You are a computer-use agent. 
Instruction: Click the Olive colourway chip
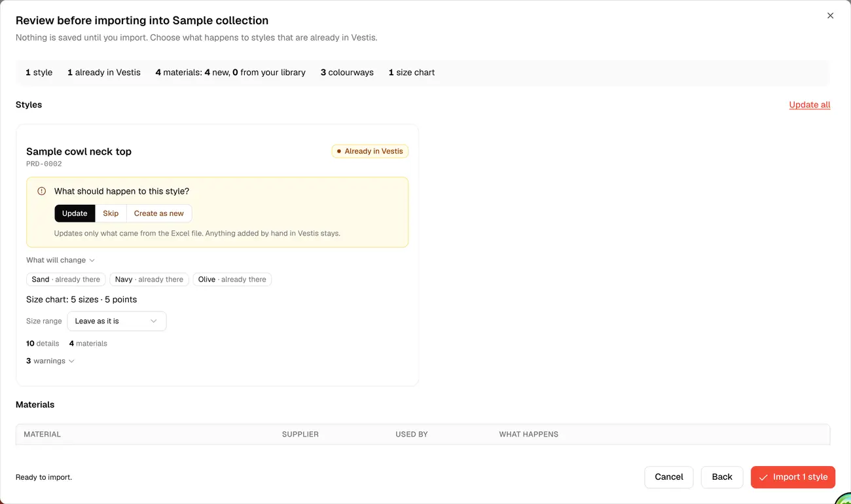(232, 279)
